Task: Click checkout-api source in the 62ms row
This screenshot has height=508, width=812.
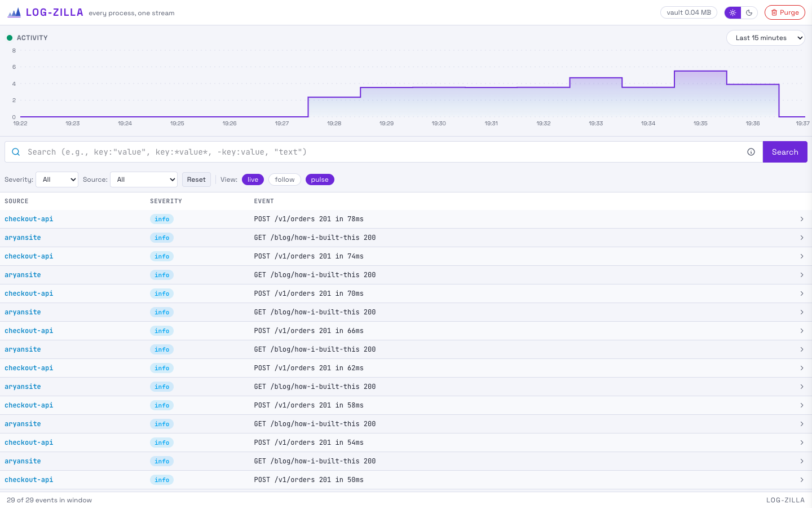Action: [x=29, y=368]
